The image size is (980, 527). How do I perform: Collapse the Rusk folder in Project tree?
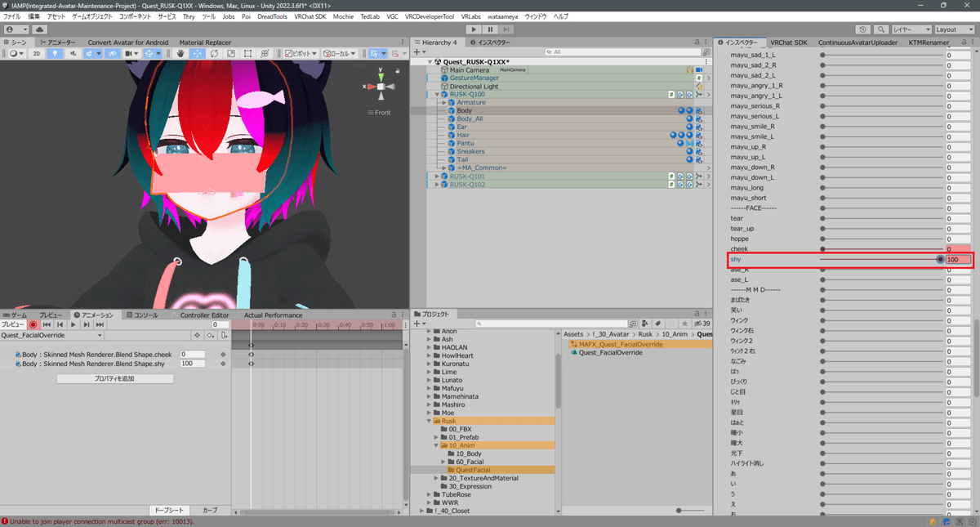427,421
